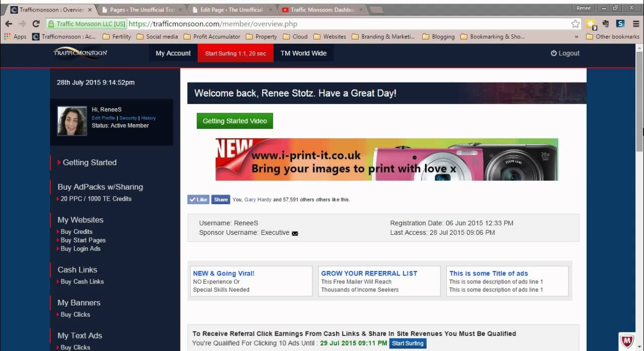Open the TM World Wide menu
The height and width of the screenshot is (351, 644).
point(303,53)
